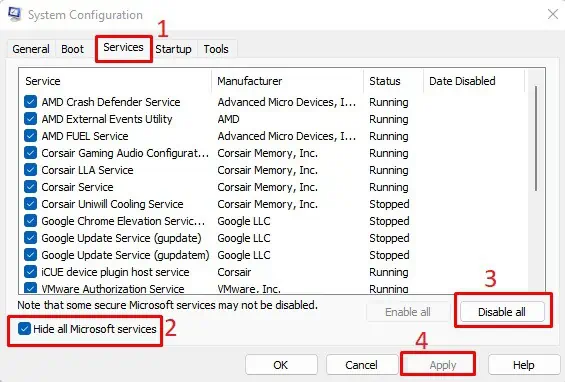Screen dimensions: 565x382
Task: Select Corsair Uniwill Cooling Service name
Action: (x=112, y=204)
